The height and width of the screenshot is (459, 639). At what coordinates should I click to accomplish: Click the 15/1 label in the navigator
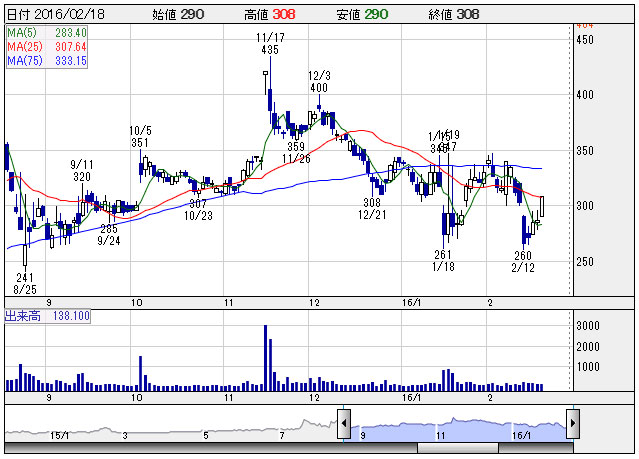tap(59, 436)
